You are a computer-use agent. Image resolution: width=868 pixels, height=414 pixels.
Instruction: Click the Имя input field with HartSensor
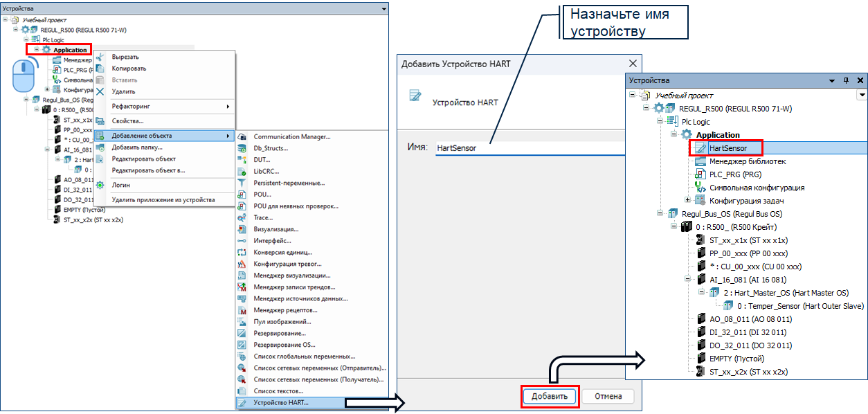click(x=533, y=147)
